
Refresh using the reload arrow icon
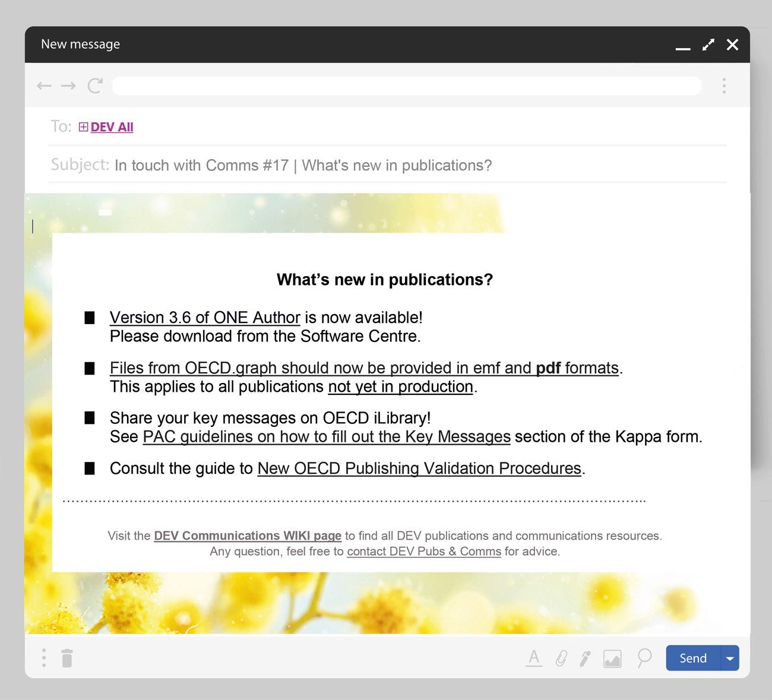[95, 85]
